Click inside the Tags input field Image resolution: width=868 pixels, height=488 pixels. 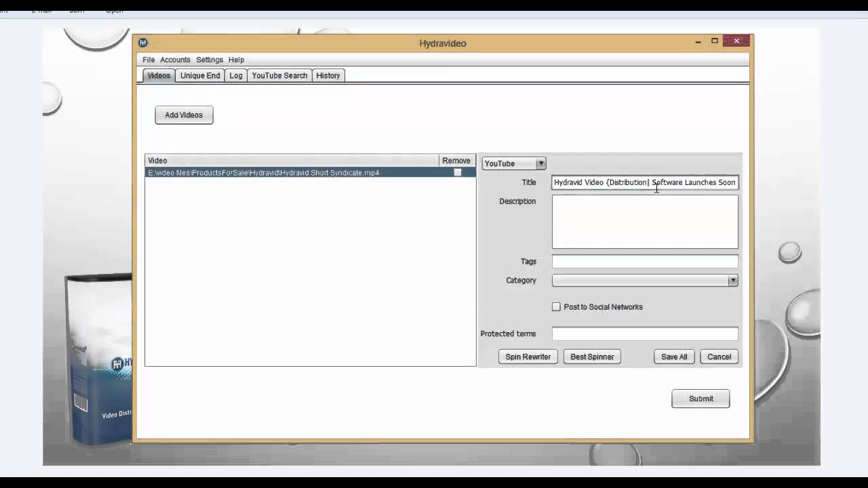click(x=645, y=262)
